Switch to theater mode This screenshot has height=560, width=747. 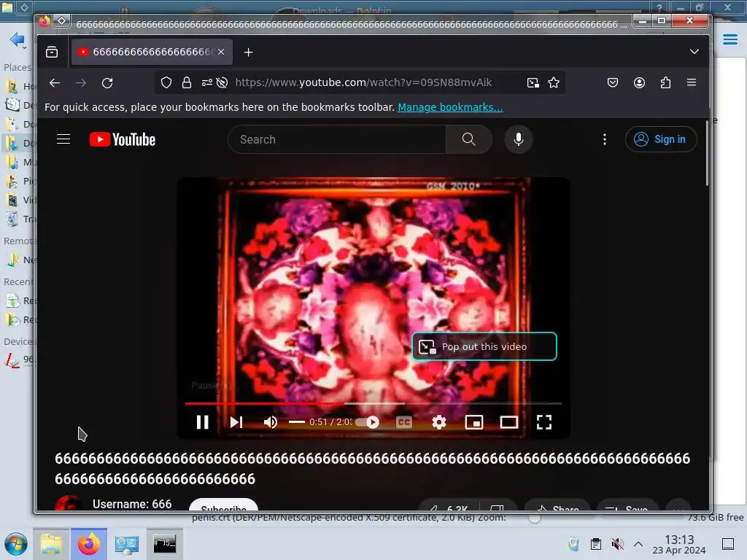pyautogui.click(x=508, y=422)
